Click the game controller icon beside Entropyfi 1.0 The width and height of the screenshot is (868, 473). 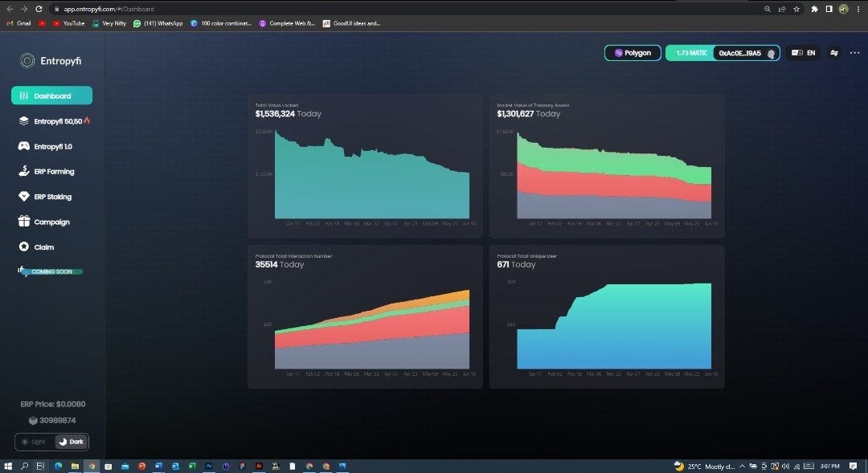click(24, 146)
